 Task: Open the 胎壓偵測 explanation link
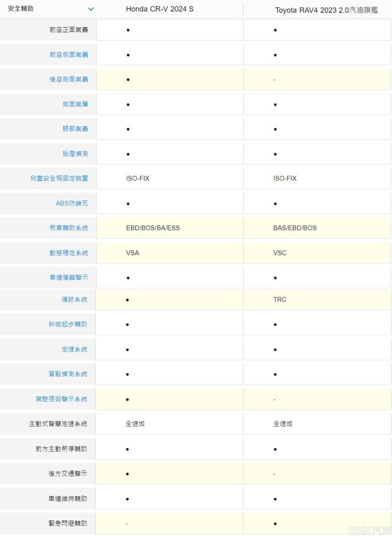tap(75, 154)
